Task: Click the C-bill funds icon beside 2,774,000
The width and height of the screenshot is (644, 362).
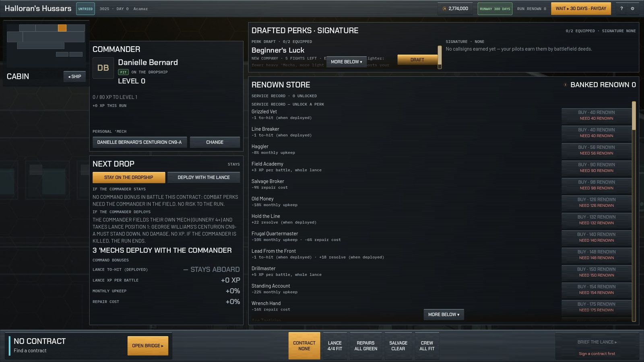Action: [444, 8]
